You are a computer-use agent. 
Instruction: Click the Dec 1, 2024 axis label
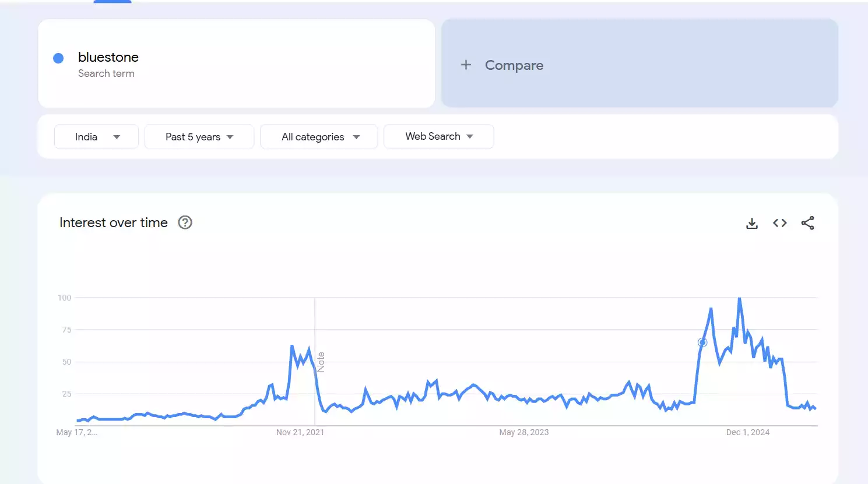click(x=747, y=432)
